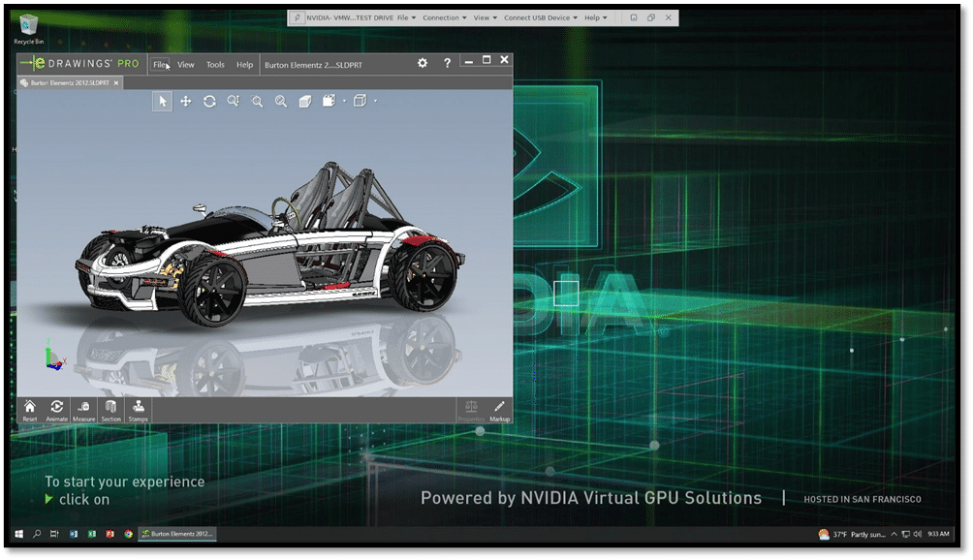Open the Measure tool
Image resolution: width=973 pixels, height=560 pixels.
coord(83,411)
